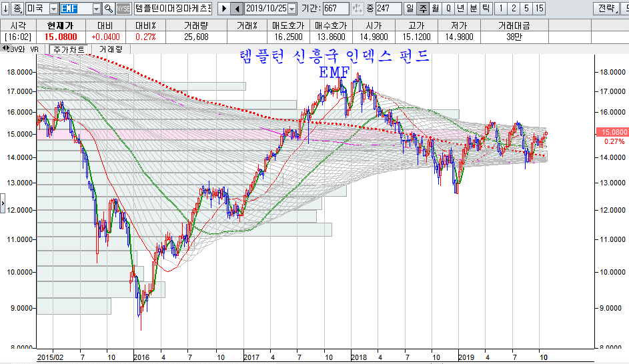Open symbol search magnifier icon
The width and height of the screenshot is (629, 364).
click(108, 9)
